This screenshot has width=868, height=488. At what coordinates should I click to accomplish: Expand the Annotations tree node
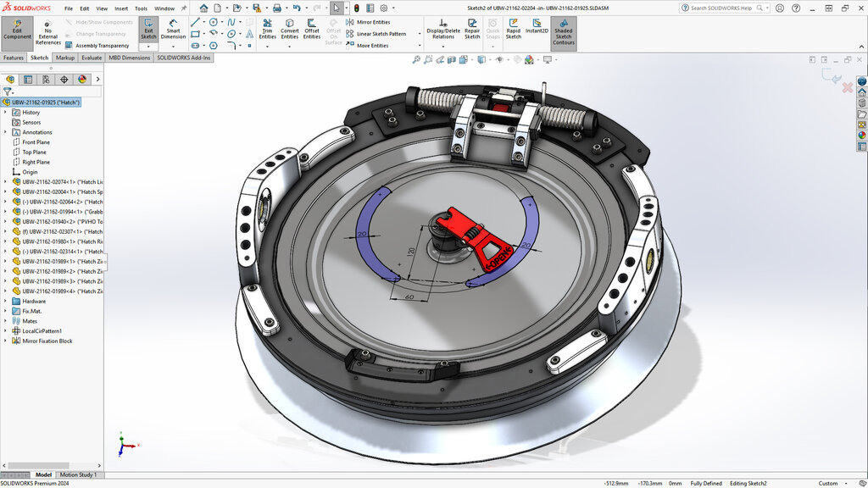pos(6,132)
